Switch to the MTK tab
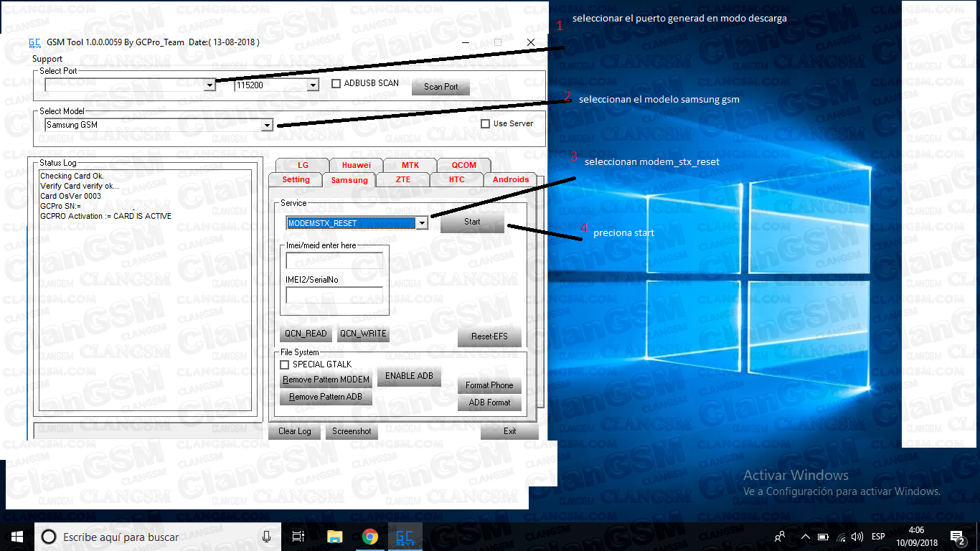The height and width of the screenshot is (551, 980). [410, 165]
